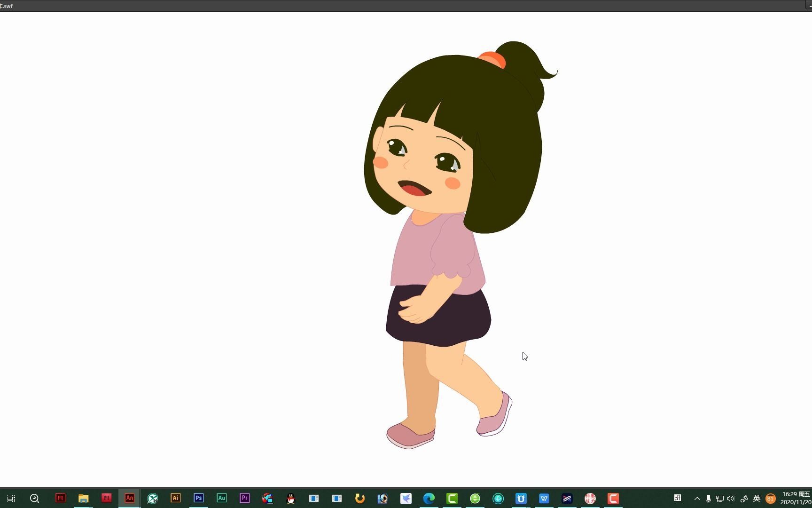This screenshot has height=508, width=812.
Task: Click the 拼 pinyin input indicator
Action: (x=677, y=498)
